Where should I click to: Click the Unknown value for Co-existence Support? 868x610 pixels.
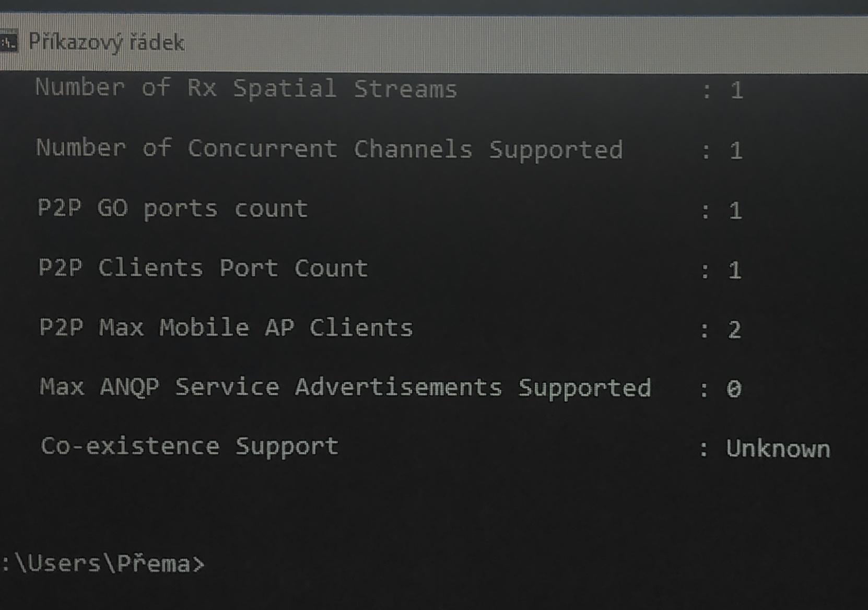click(778, 449)
